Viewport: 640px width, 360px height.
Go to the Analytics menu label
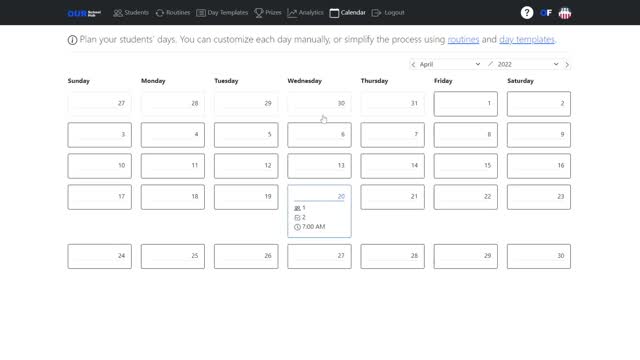tap(311, 13)
